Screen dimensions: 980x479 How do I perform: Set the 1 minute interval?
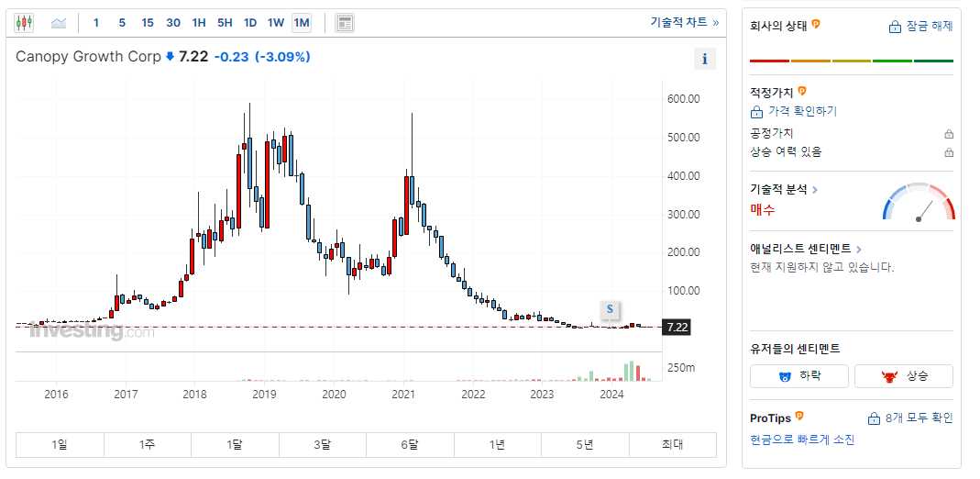96,23
